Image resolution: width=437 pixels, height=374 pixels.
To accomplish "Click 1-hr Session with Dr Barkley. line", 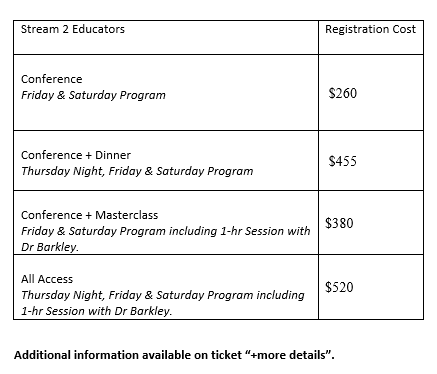I will [x=96, y=311].
